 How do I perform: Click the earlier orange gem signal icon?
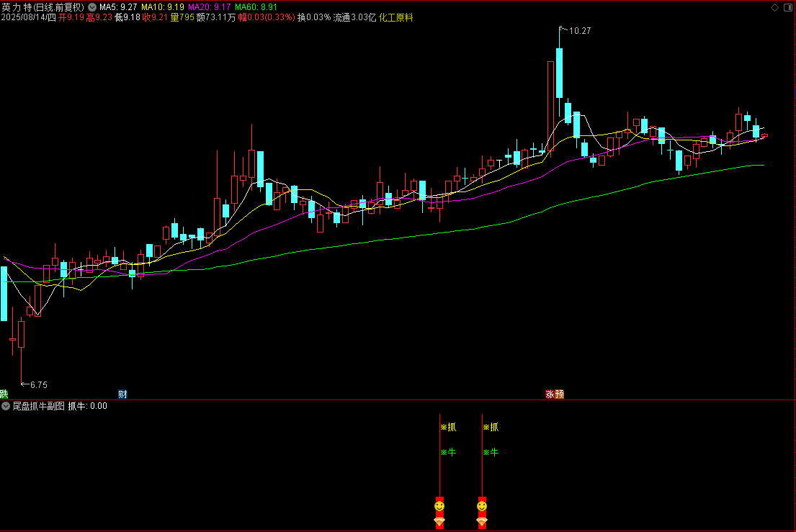pos(439,521)
